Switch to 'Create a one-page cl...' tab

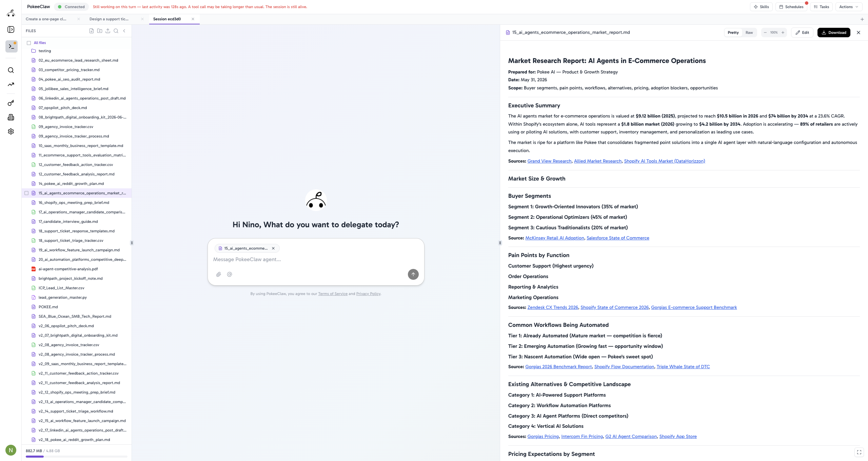pyautogui.click(x=46, y=19)
